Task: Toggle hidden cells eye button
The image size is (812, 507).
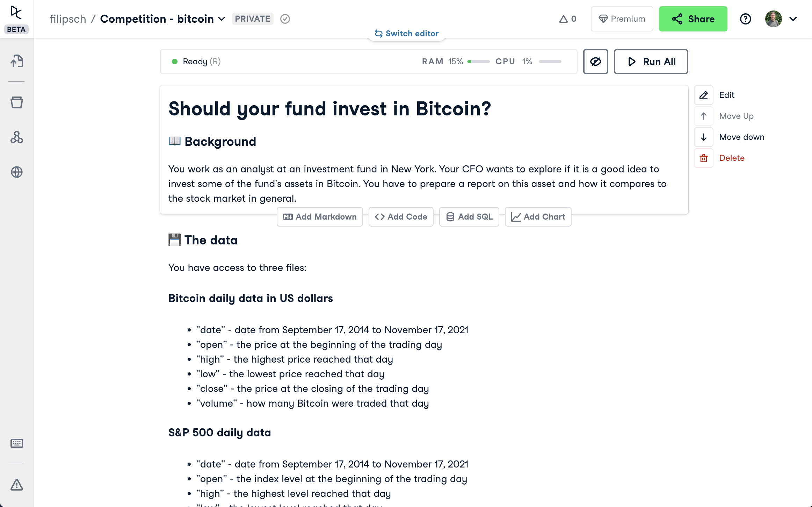Action: click(x=595, y=62)
